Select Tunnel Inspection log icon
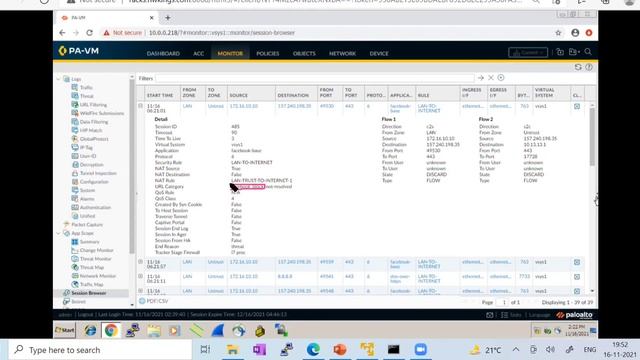Screen dimensions: 640x360 75,173
